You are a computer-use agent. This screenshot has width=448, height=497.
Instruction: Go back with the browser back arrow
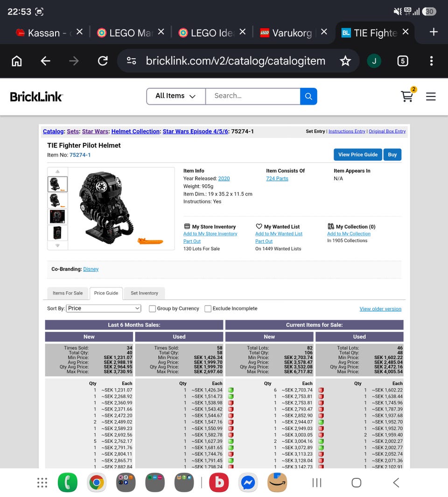coord(45,61)
